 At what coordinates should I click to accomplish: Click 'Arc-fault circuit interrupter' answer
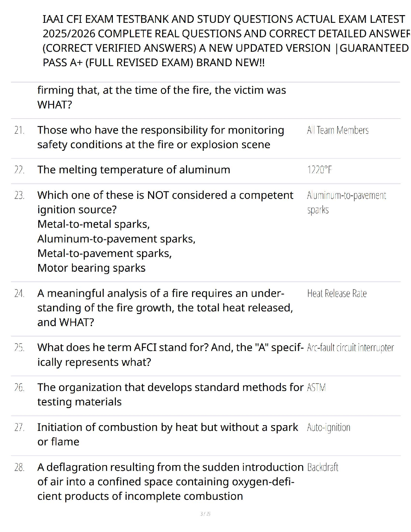pyautogui.click(x=351, y=348)
